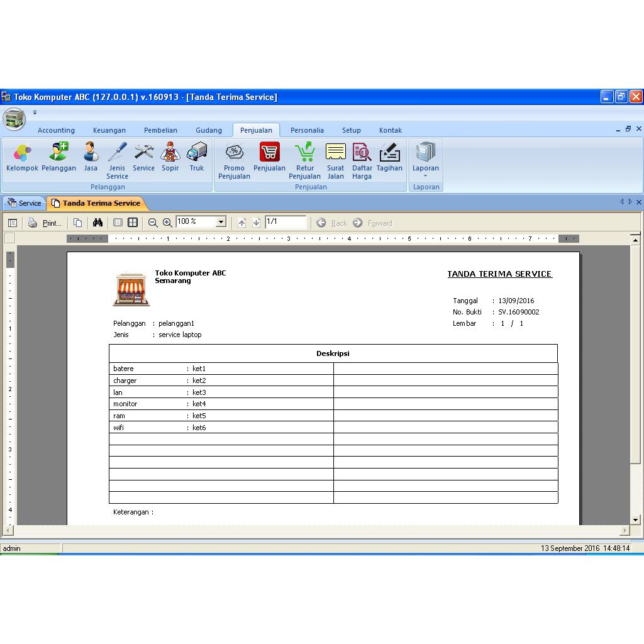
Task: Expand the 100 % zoom dropdown
Action: (221, 222)
